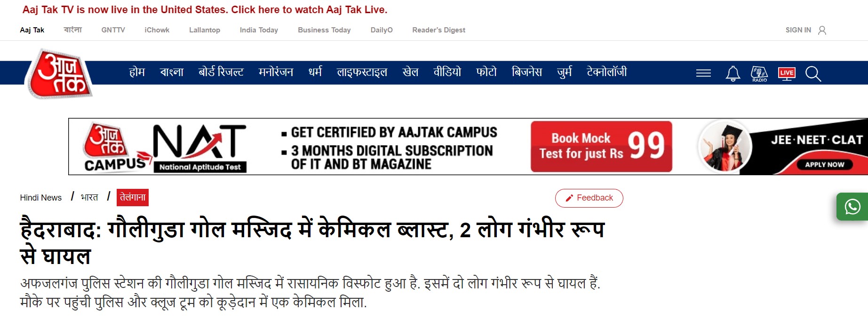Open Lallantop network link
Screen dimensions: 868x326
pos(205,30)
